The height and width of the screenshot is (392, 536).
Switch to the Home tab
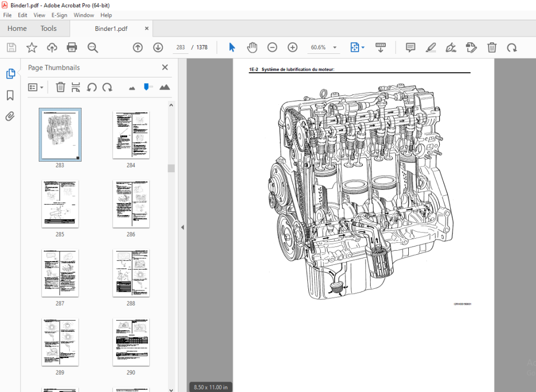(x=17, y=28)
